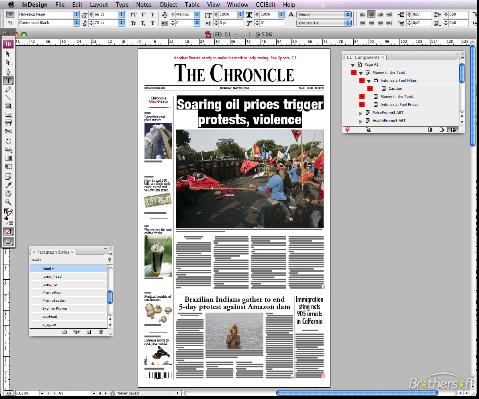Viewport: 479px width, 399px height.
Task: Select the Selection (black arrow) tool
Action: [x=8, y=54]
